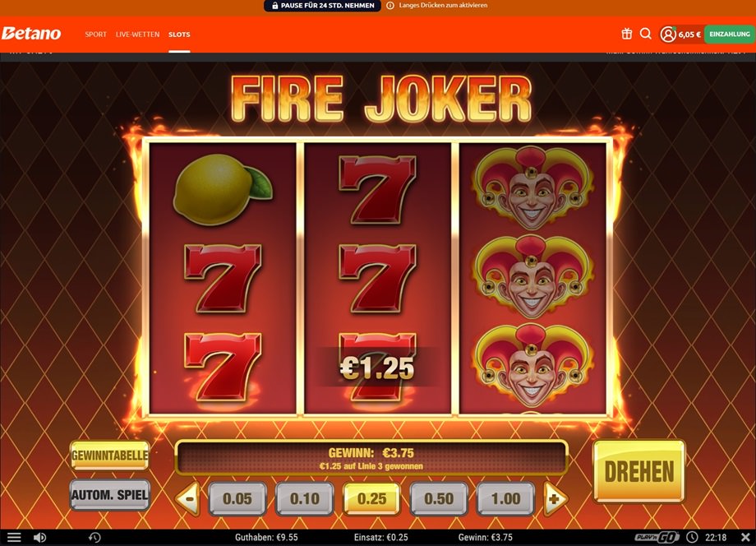Open the search magnifier icon
The width and height of the screenshot is (756, 546).
(x=646, y=34)
